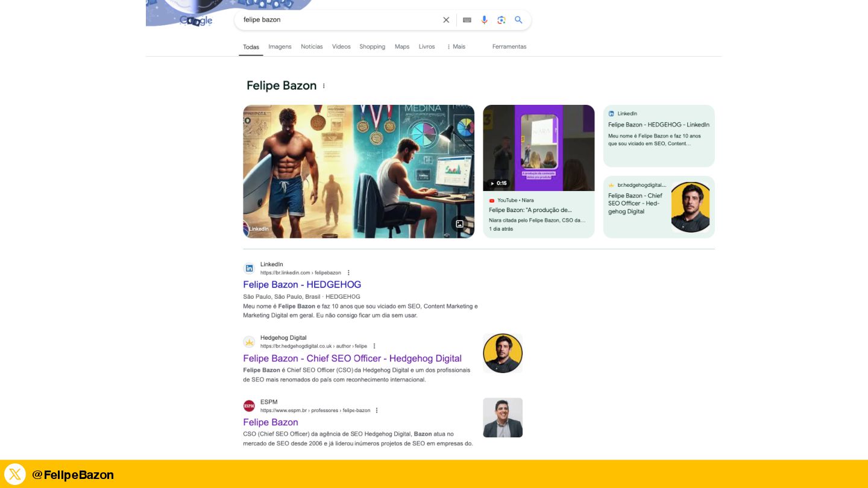Click the round portrait in the hedgehogdigital card
This screenshot has height=488, width=868.
pos(691,207)
